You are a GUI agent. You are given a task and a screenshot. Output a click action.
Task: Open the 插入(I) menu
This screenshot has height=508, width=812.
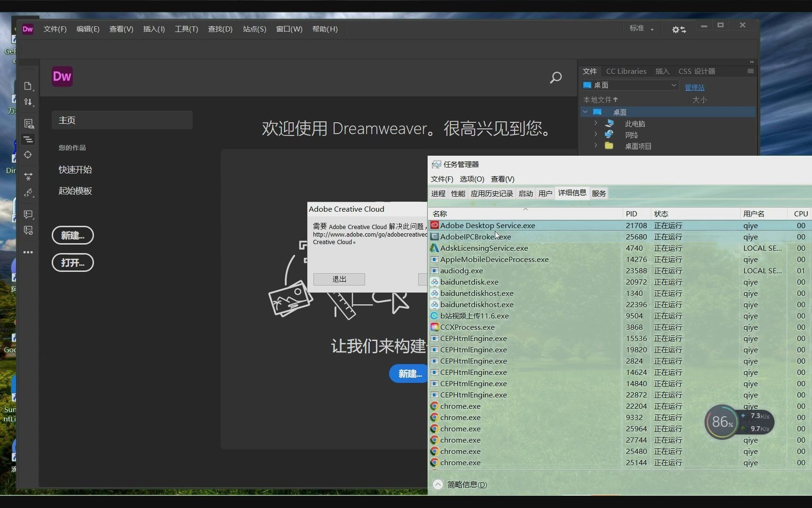point(154,29)
